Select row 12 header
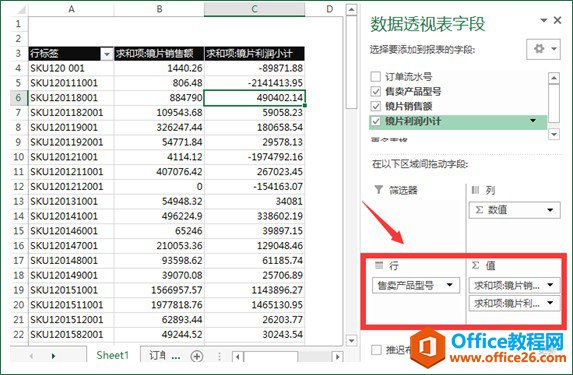The height and width of the screenshot is (375, 573). tap(19, 186)
